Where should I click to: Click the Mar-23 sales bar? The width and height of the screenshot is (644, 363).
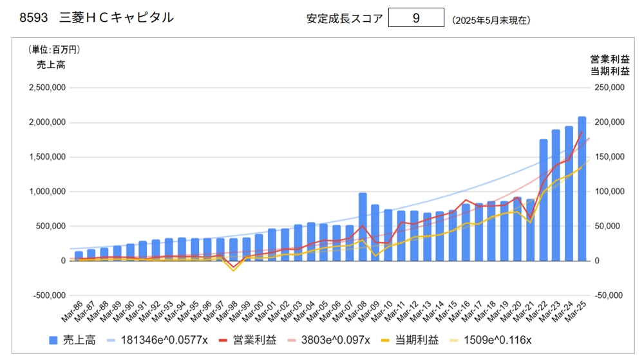(x=556, y=195)
